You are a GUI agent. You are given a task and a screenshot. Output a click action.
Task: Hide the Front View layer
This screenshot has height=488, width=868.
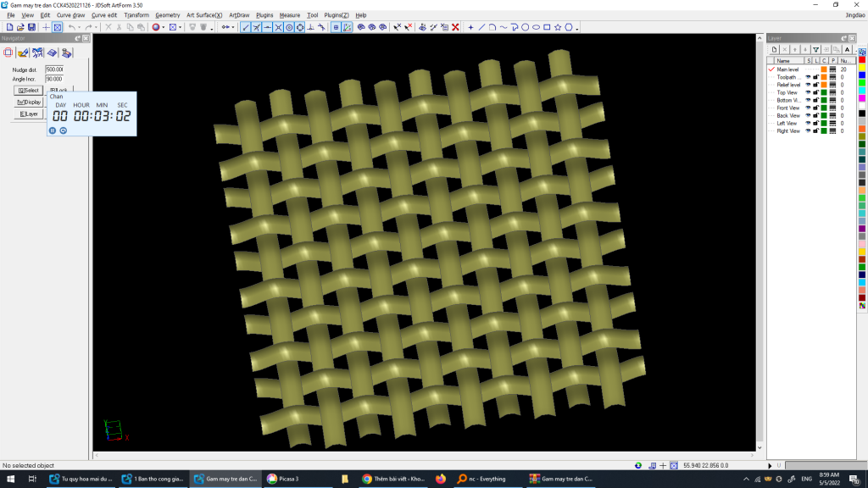(x=808, y=108)
